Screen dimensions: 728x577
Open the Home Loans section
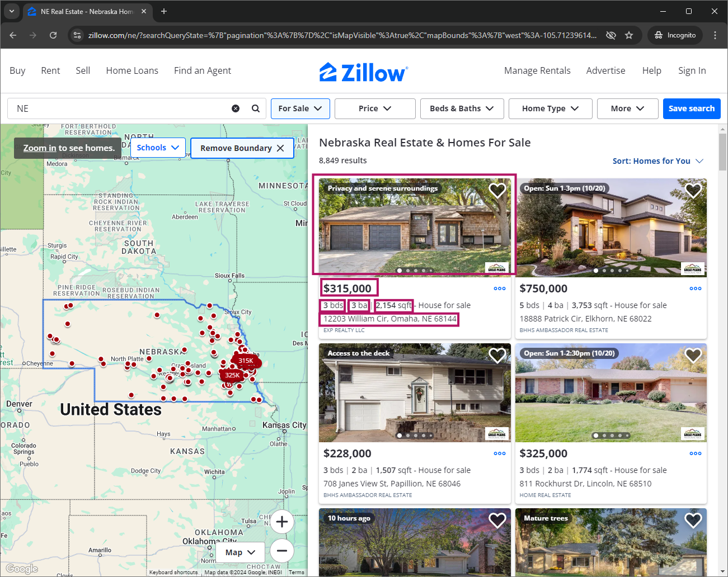[132, 70]
